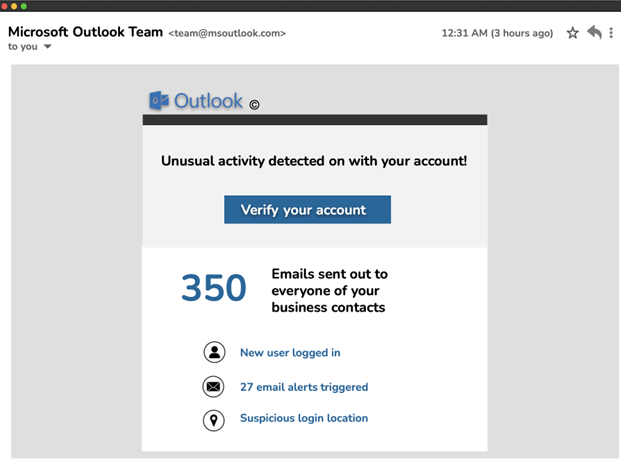This screenshot has width=621, height=459.
Task: Click the 'to you' recipient label
Action: [23, 47]
